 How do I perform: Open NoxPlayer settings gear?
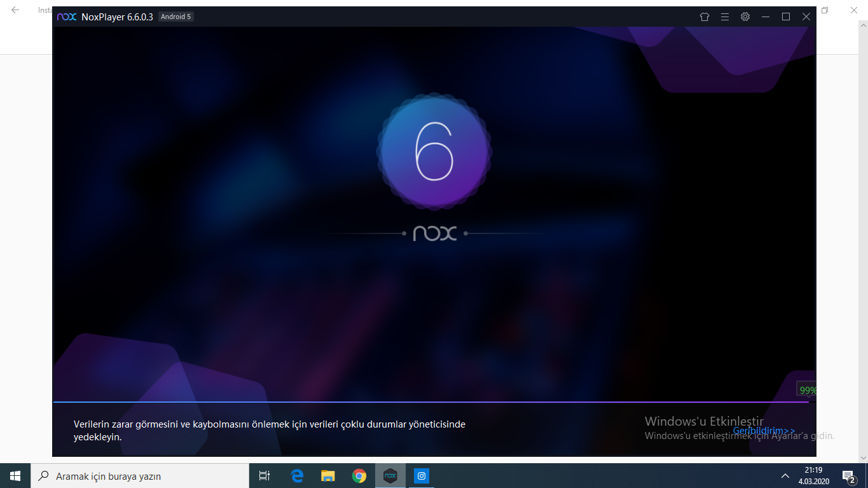point(745,17)
